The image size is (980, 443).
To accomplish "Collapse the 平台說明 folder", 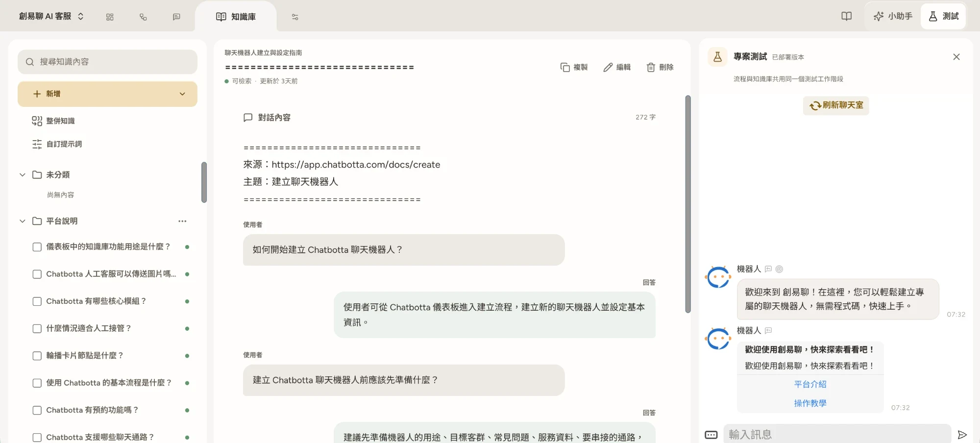I will pos(22,221).
